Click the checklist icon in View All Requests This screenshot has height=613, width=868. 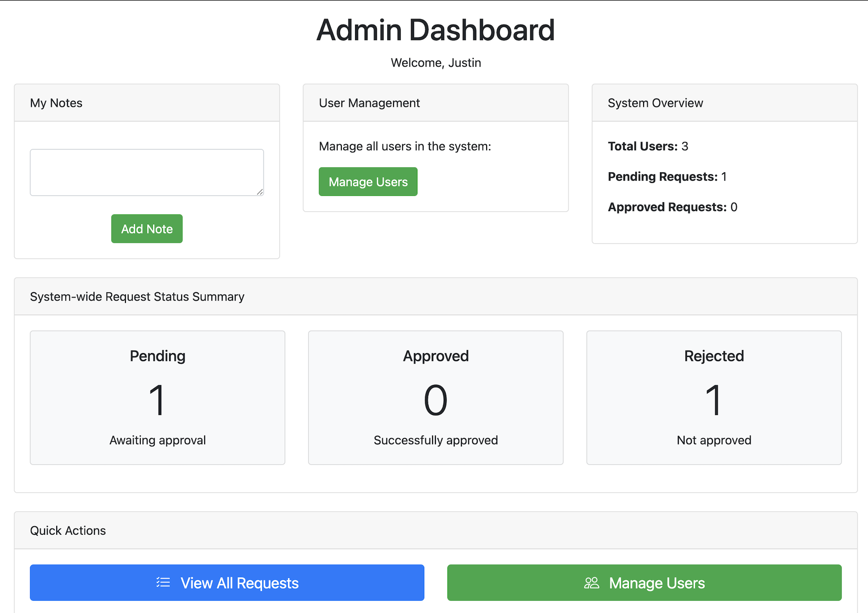tap(163, 582)
